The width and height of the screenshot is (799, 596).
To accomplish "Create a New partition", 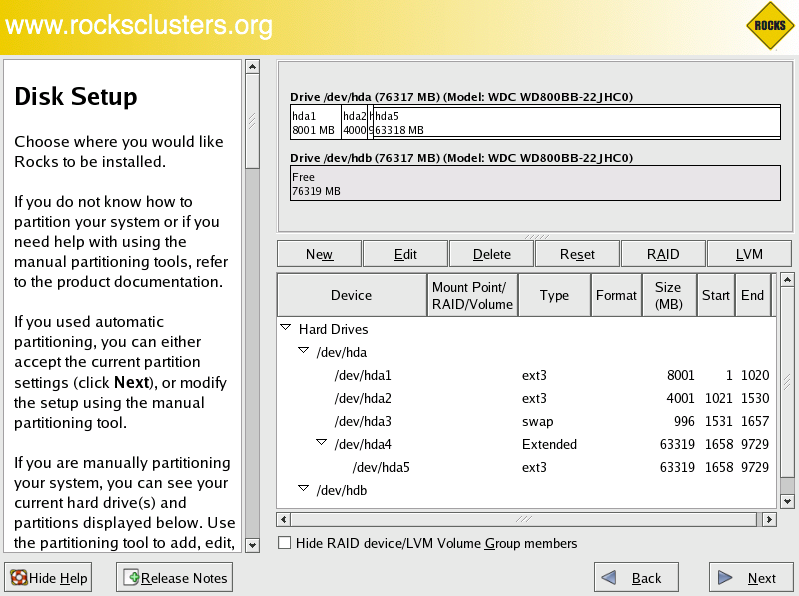I will click(319, 254).
